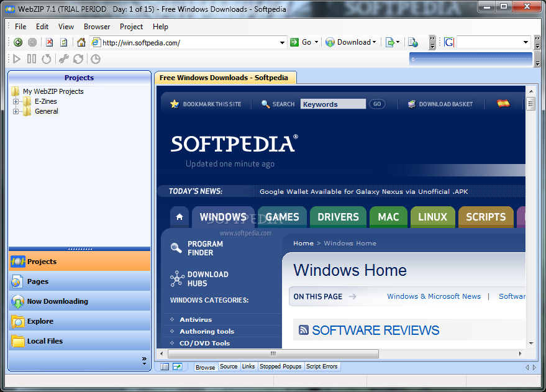This screenshot has width=546, height=392.
Task: Open the wrench settings icon
Action: [x=63, y=59]
